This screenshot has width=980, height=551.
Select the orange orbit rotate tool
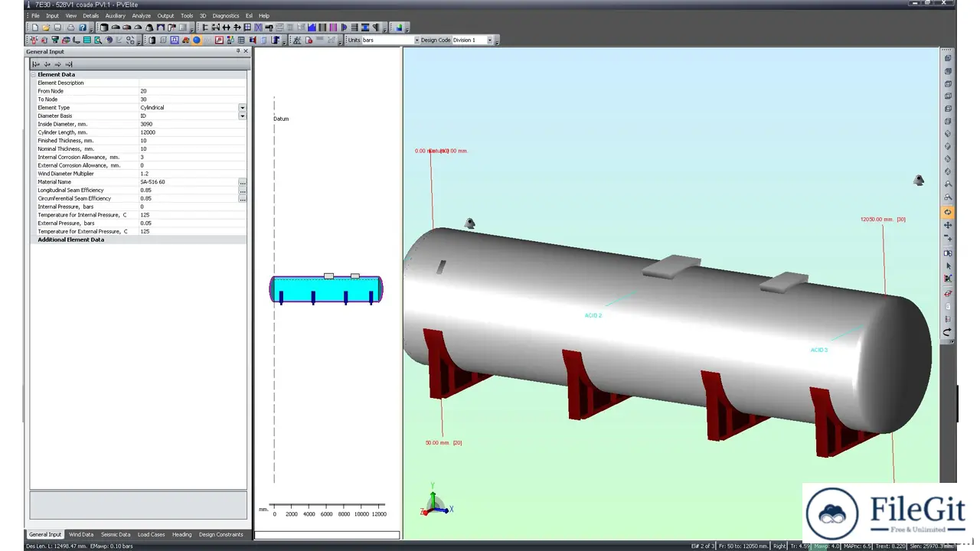[x=948, y=212]
